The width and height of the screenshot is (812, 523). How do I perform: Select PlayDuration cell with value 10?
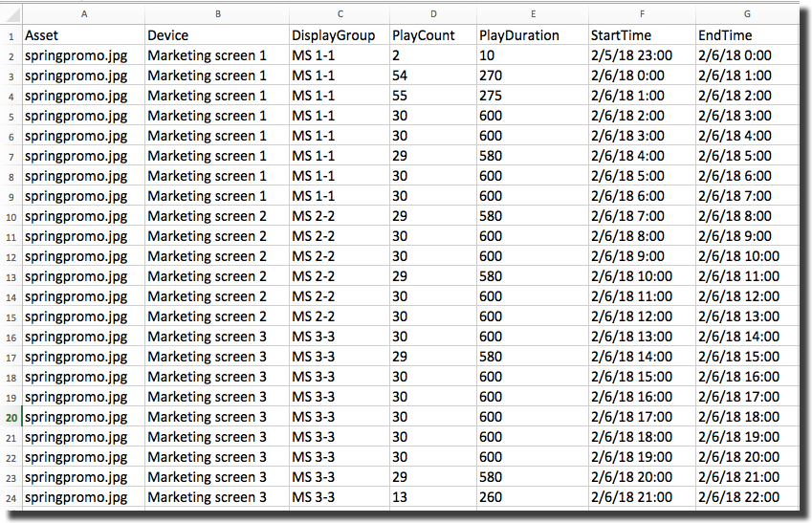(532, 55)
